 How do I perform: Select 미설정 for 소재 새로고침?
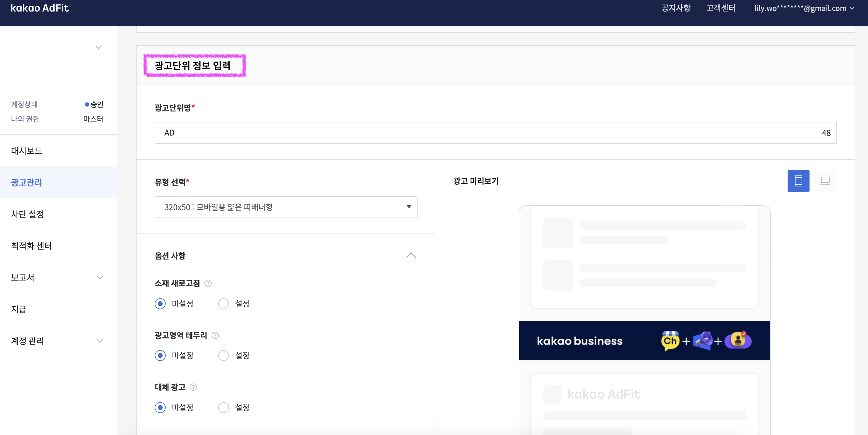(160, 304)
